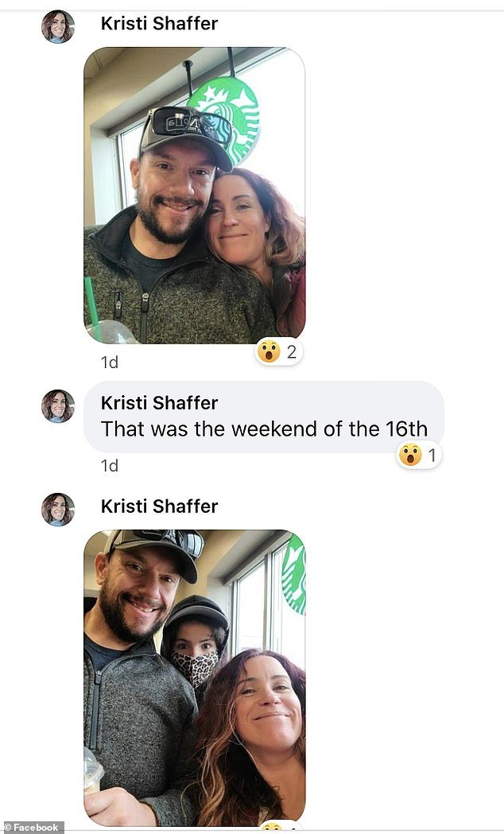Image resolution: width=504 pixels, height=834 pixels.
Task: Click the Kristi Shaffer name above the three-person photo
Action: tap(160, 506)
